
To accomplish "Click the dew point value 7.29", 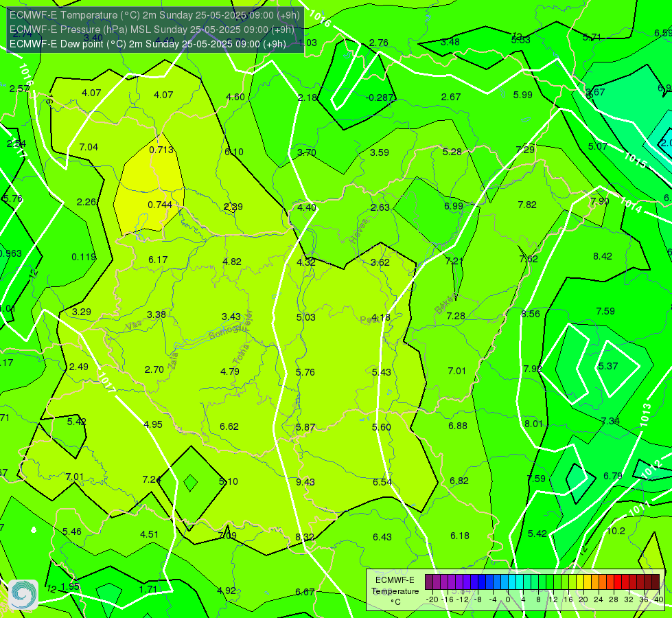I will (x=525, y=150).
